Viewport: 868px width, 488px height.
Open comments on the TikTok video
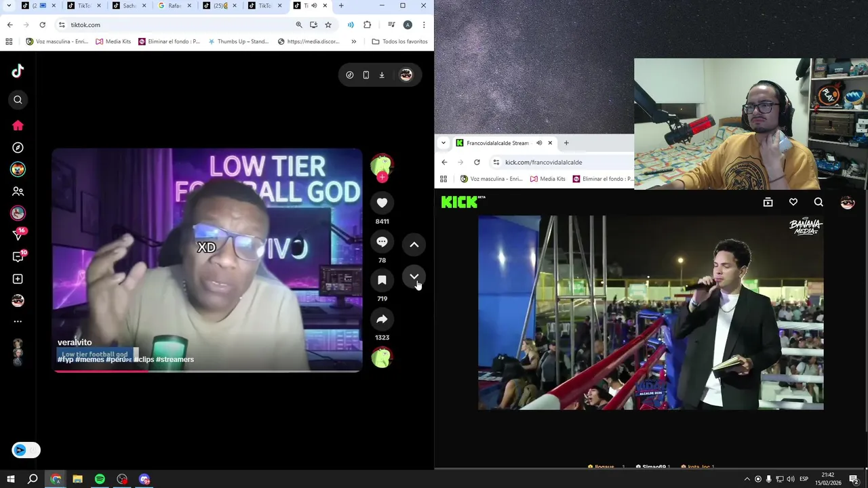382,242
